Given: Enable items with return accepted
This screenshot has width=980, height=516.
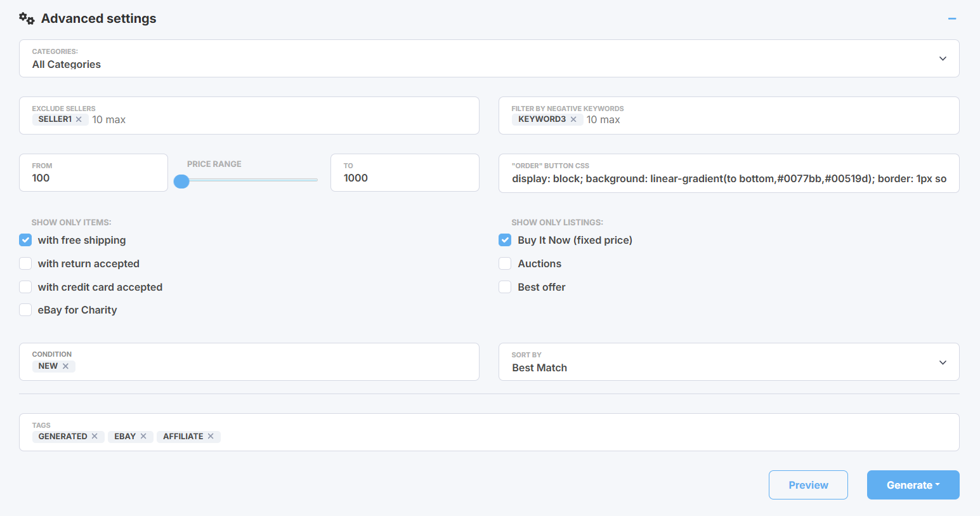Looking at the screenshot, I should click(25, 263).
